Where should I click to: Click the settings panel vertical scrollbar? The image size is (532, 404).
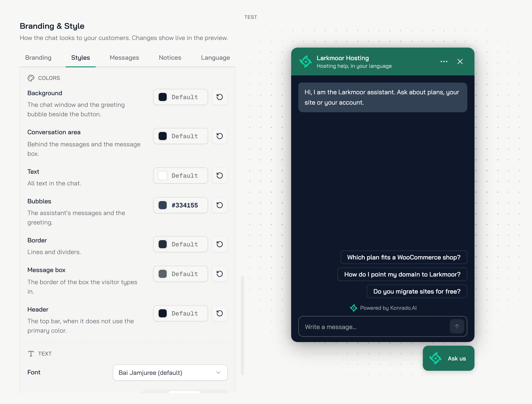point(242,325)
